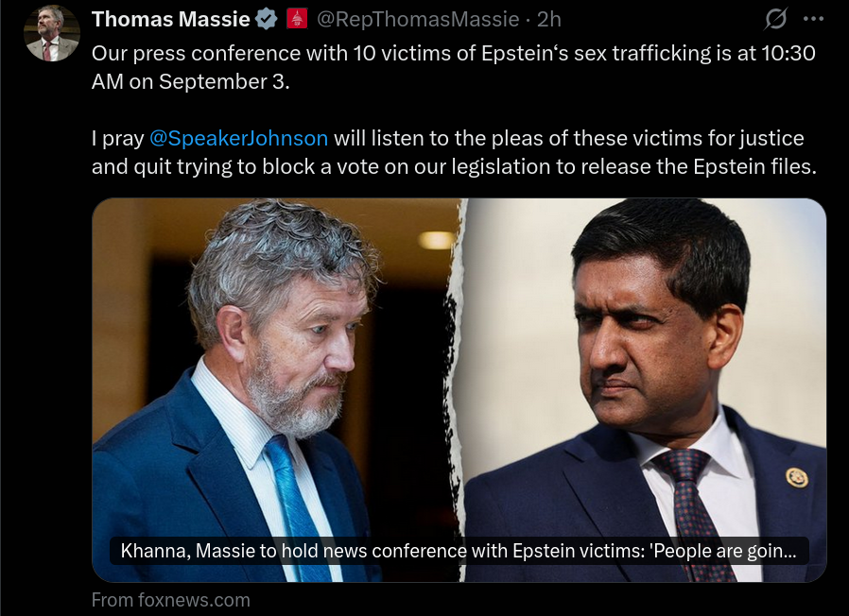Open the From foxnews.com source link

point(170,600)
